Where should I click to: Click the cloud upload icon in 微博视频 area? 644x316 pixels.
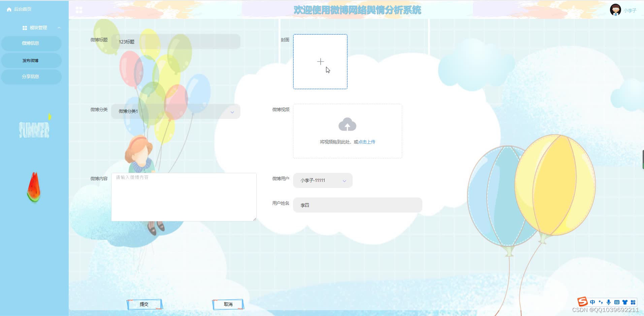point(347,124)
